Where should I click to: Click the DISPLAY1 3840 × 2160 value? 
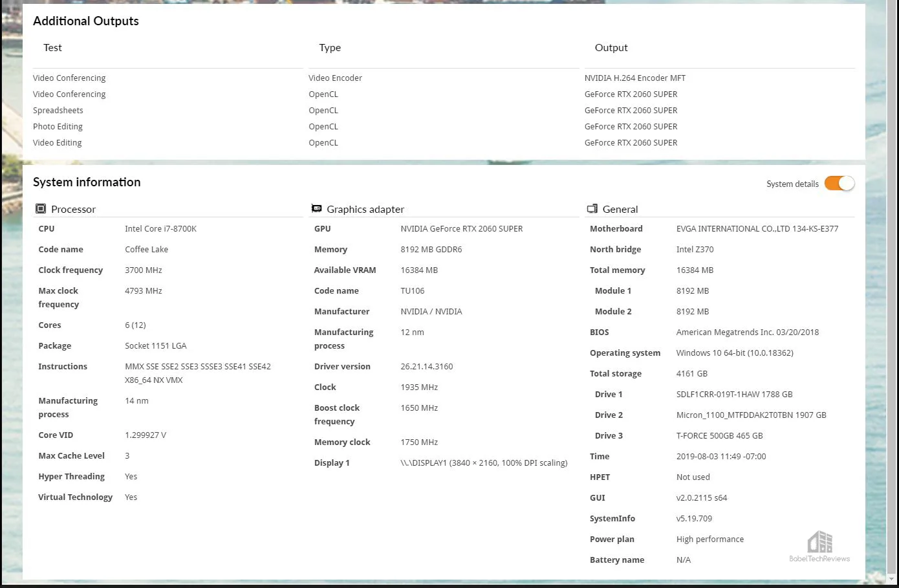484,463
